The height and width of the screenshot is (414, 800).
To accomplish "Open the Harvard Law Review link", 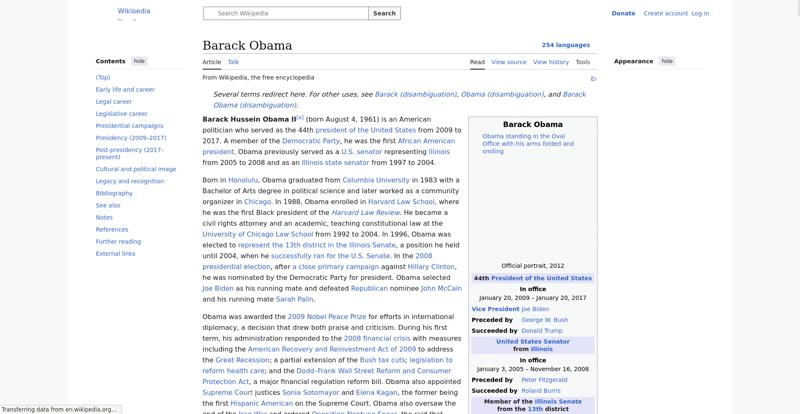I will pyautogui.click(x=365, y=212).
